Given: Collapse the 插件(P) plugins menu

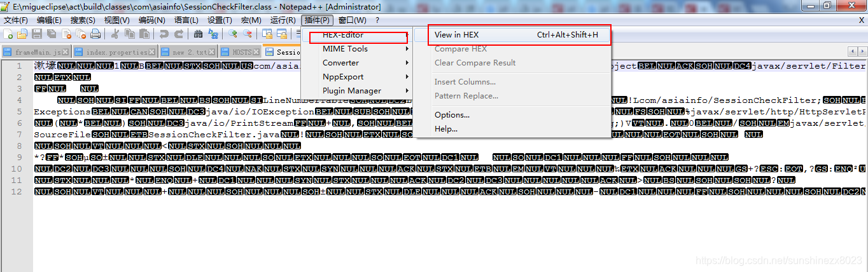Looking at the screenshot, I should point(316,20).
